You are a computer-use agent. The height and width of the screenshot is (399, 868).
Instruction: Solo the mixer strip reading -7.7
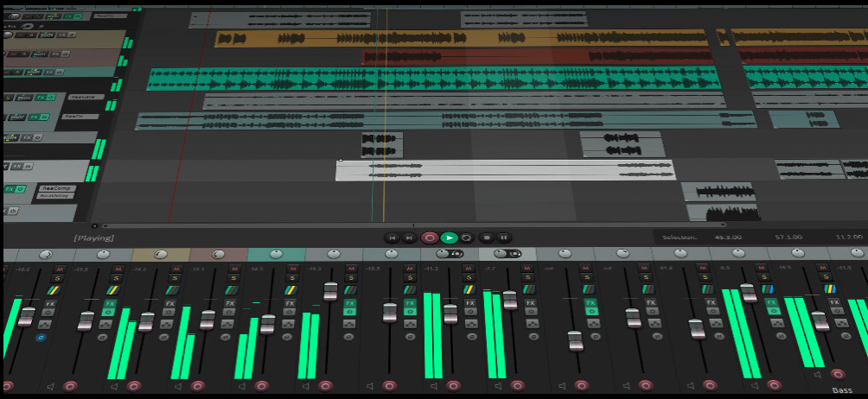click(x=528, y=278)
